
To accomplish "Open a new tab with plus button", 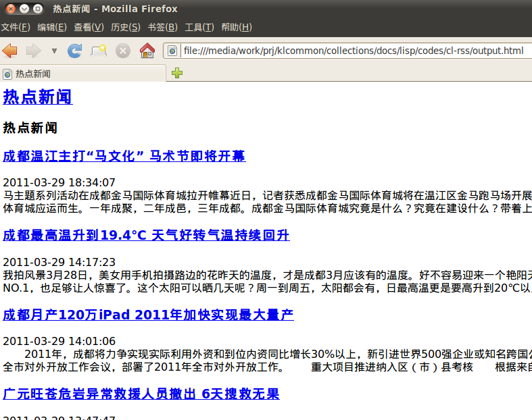I will pyautogui.click(x=177, y=73).
